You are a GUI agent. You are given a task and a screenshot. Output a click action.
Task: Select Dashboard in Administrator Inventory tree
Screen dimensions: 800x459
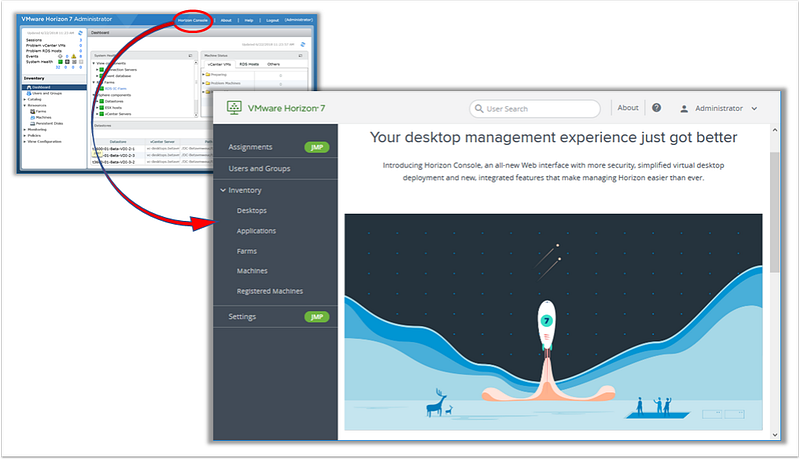tap(54, 87)
